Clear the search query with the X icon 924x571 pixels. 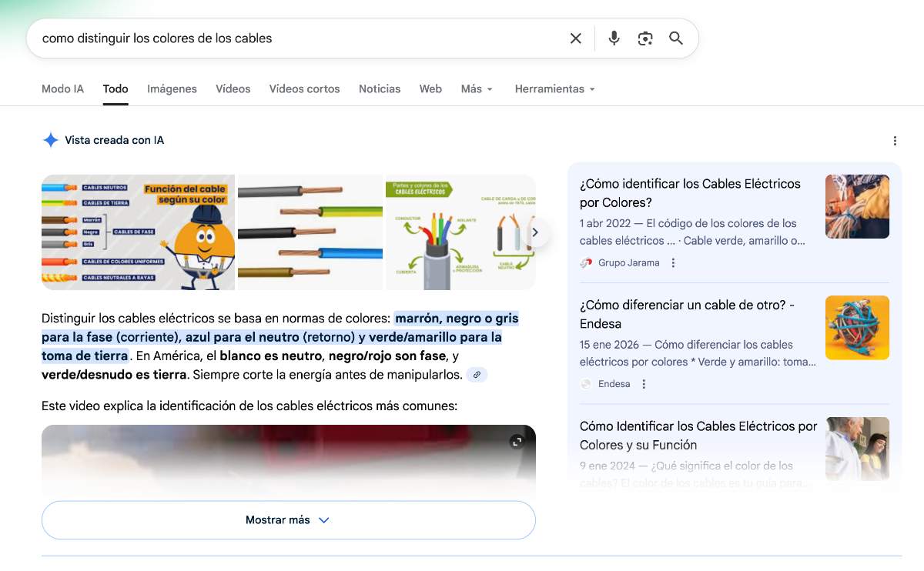pos(575,37)
